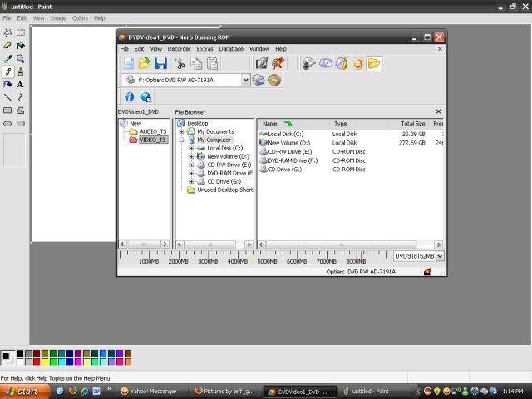This screenshot has height=399, width=532.
Task: Open Paint's Image menu
Action: point(58,18)
